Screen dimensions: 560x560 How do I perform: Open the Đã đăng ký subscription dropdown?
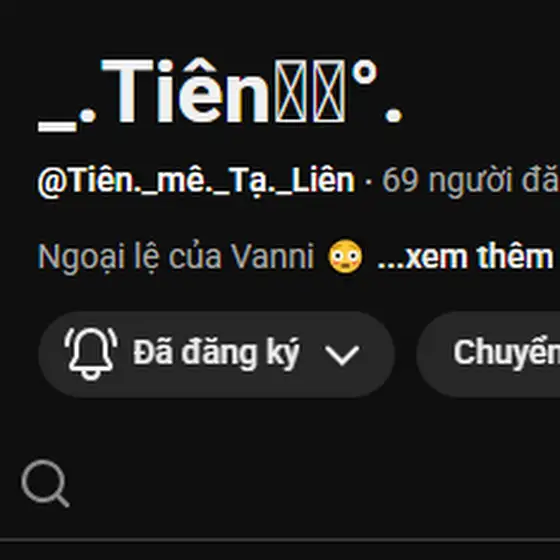click(216, 354)
